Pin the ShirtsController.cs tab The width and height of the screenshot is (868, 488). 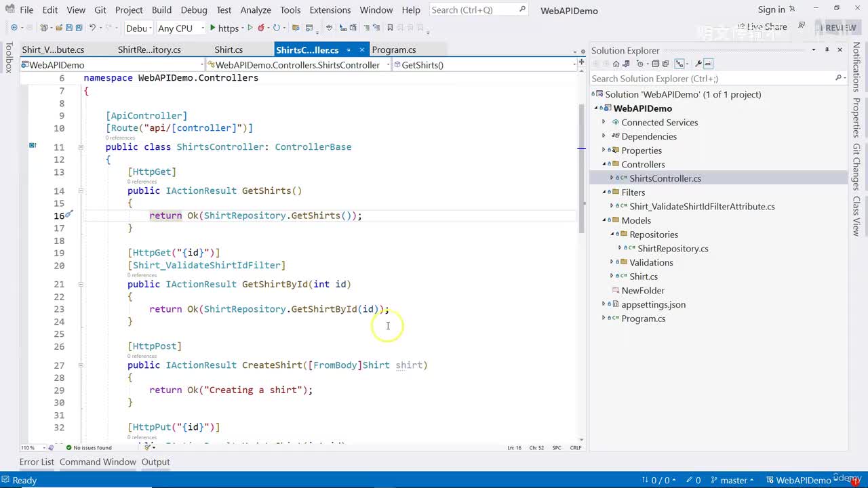click(347, 50)
